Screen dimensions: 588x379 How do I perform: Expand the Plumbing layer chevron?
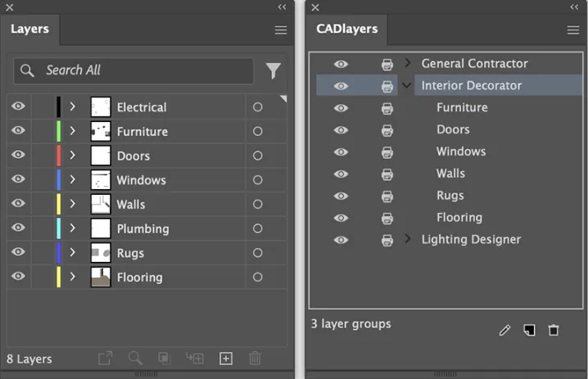pos(72,228)
